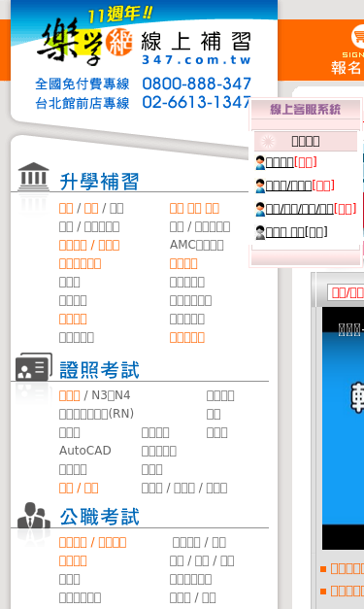Viewport: 364px width, 609px height.
Task: Open the AutoCAD certification link
Action: pyautogui.click(x=85, y=451)
